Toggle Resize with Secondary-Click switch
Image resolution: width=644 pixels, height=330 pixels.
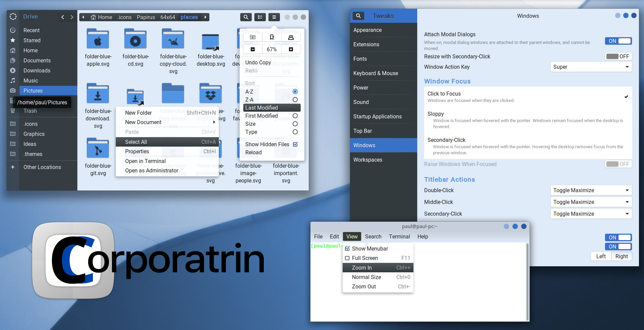coord(618,56)
